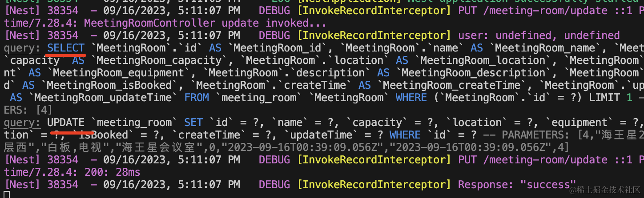The image size is (644, 198).
Task: Click the "ERS: [4]" parameters line
Action: [28, 110]
